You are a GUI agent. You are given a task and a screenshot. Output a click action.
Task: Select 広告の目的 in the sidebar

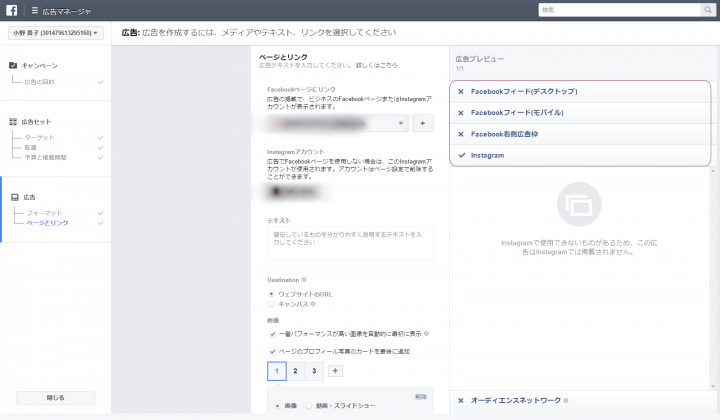(39, 82)
